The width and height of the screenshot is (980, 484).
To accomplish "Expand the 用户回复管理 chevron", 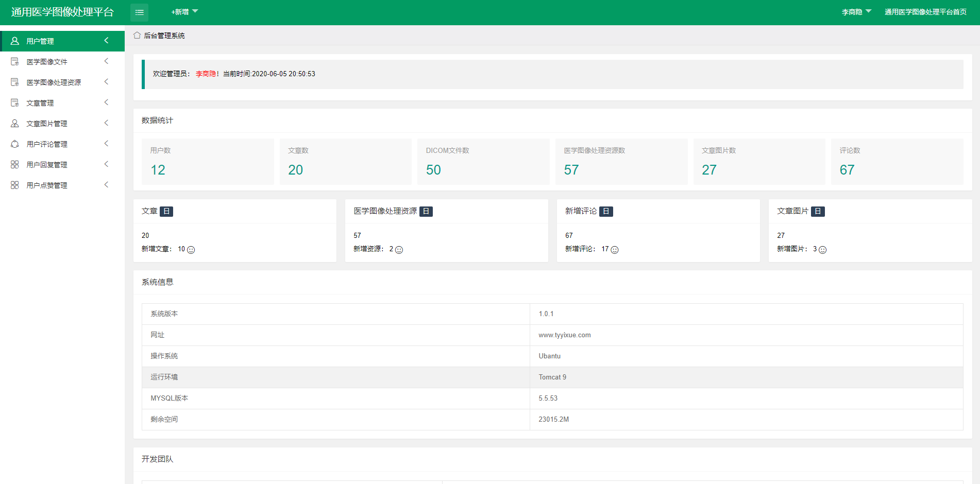I will pyautogui.click(x=107, y=164).
